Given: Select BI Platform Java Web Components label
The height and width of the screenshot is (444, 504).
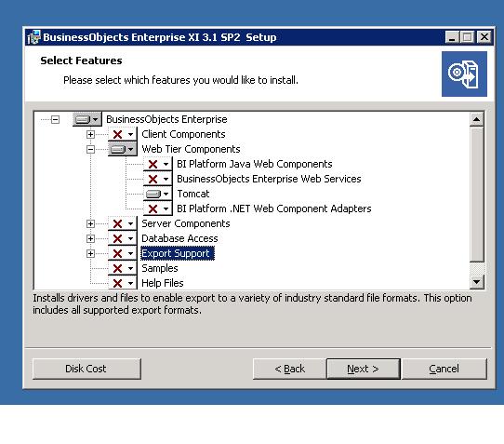Looking at the screenshot, I should (254, 164).
